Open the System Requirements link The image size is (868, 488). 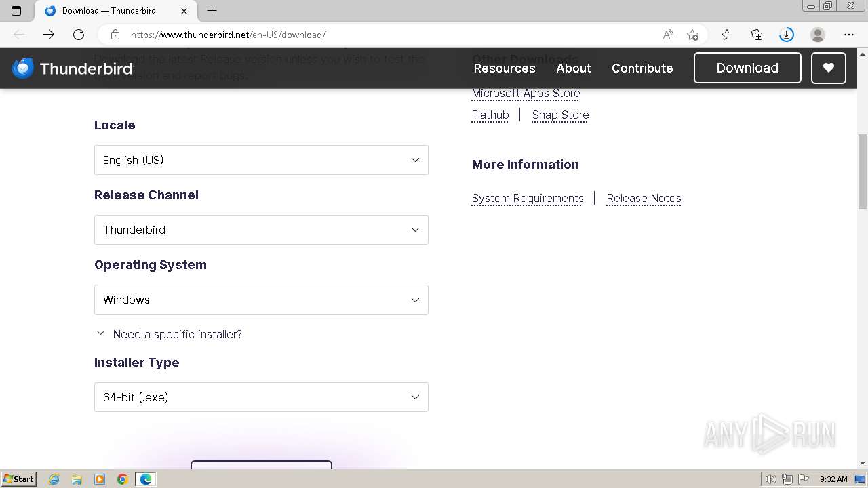pyautogui.click(x=528, y=198)
